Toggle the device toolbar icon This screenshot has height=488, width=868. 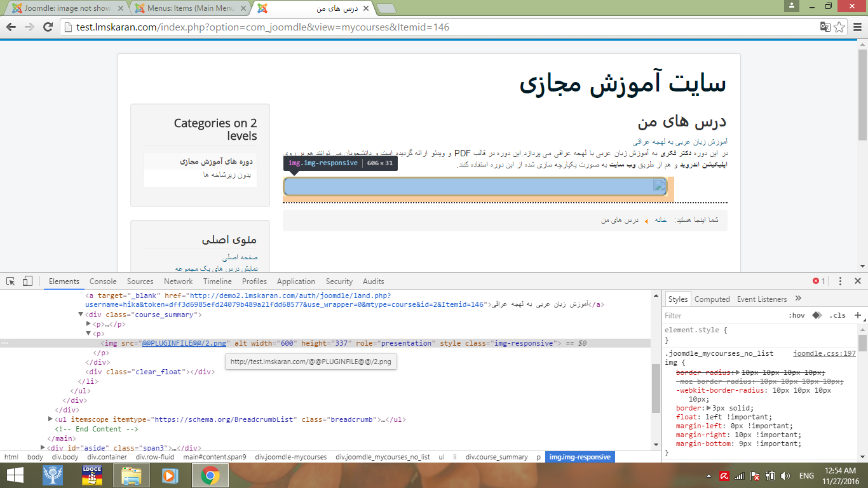tap(27, 281)
